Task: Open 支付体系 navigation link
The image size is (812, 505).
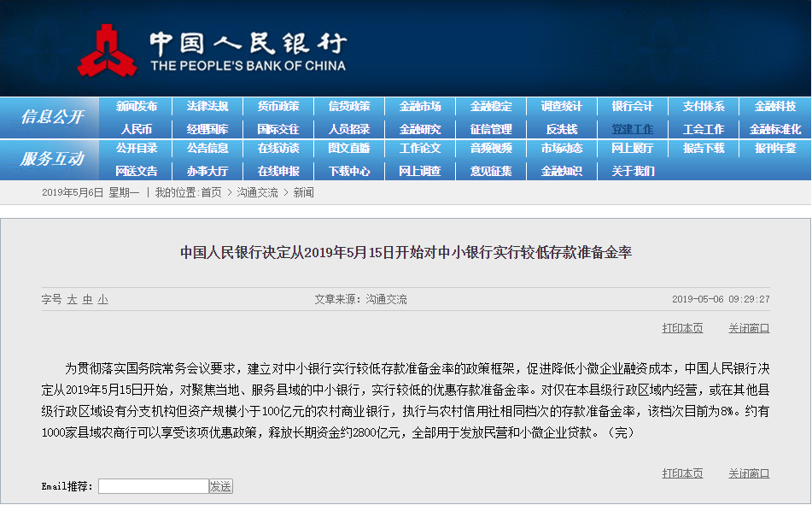Action: [x=704, y=106]
